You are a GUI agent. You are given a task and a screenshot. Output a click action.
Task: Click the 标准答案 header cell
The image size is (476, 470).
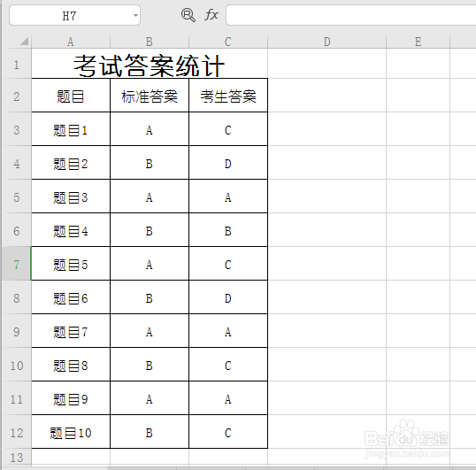point(150,96)
